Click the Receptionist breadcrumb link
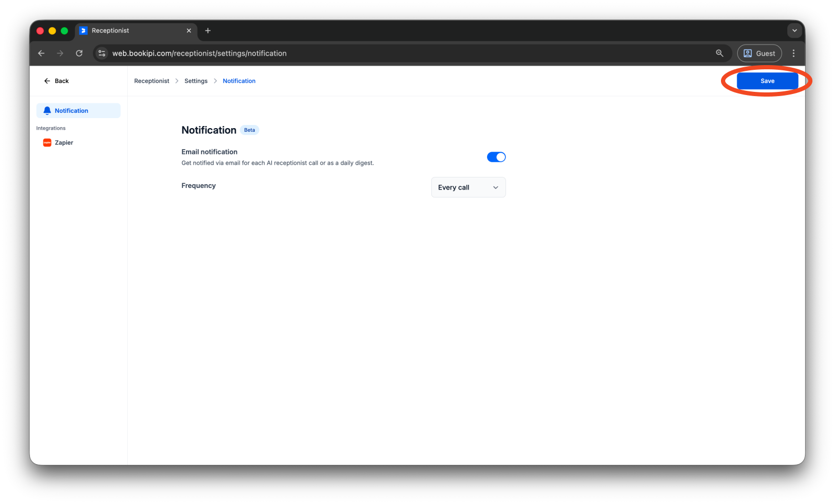This screenshot has height=504, width=835. (152, 81)
